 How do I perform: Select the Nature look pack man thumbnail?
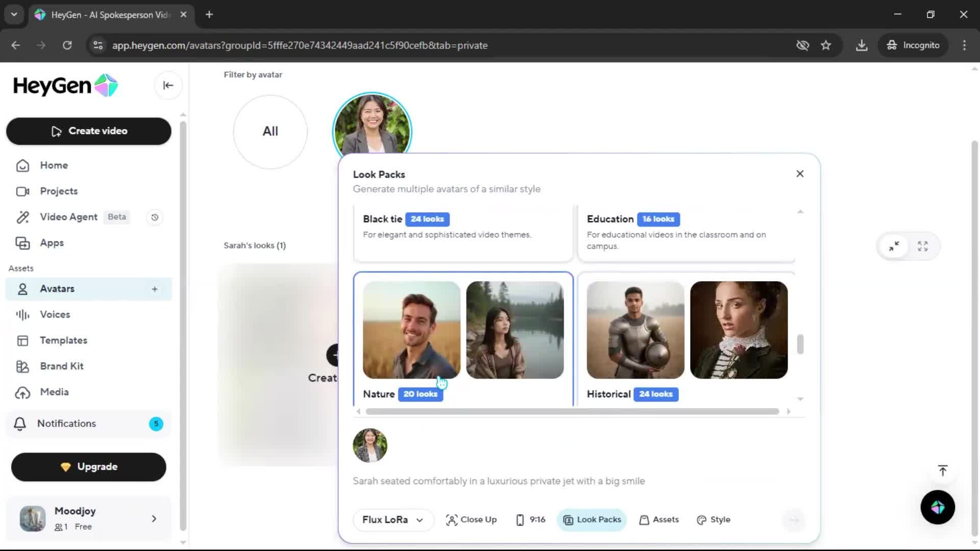point(411,330)
